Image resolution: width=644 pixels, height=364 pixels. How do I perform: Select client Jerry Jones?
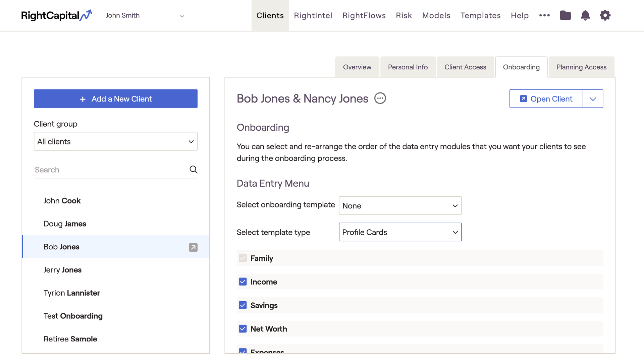116,270
